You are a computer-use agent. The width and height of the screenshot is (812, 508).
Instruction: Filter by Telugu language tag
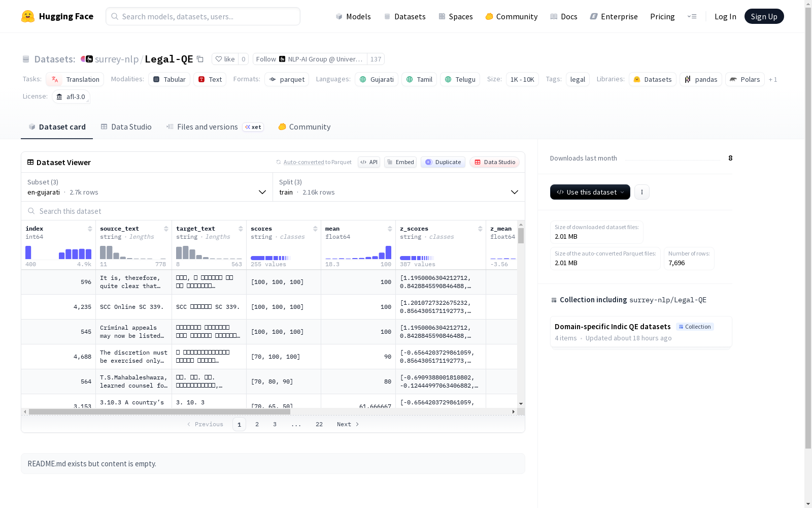pos(460,79)
